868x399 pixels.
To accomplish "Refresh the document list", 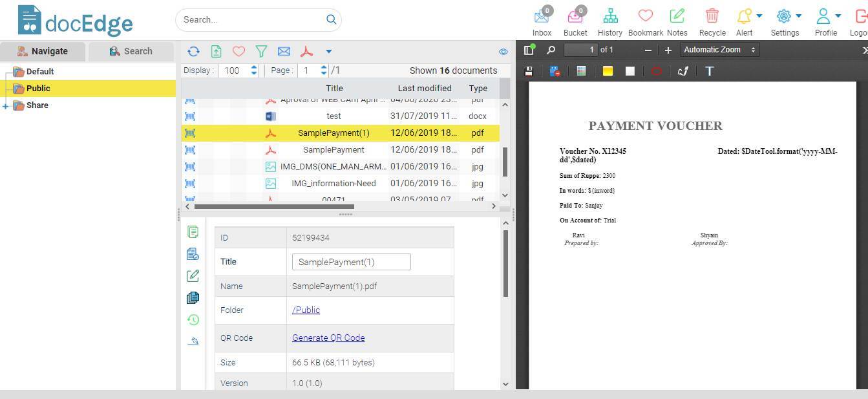I will click(x=193, y=51).
